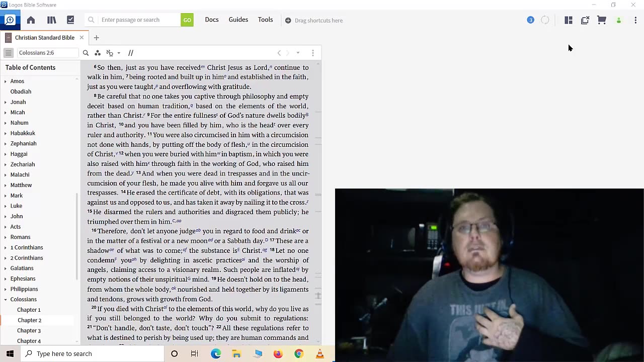The height and width of the screenshot is (362, 644).
Task: Go forward with panel history arrow
Action: pos(288,53)
